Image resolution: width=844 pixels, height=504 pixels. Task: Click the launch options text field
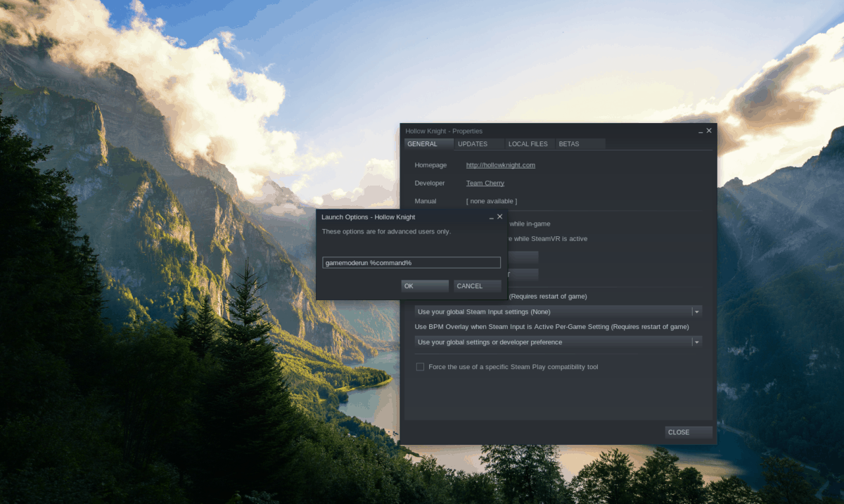[411, 262]
